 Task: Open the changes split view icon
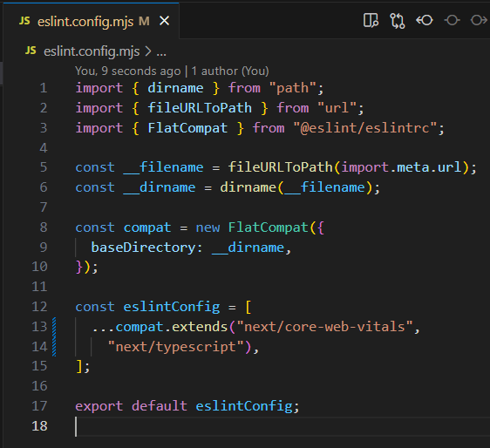371,21
